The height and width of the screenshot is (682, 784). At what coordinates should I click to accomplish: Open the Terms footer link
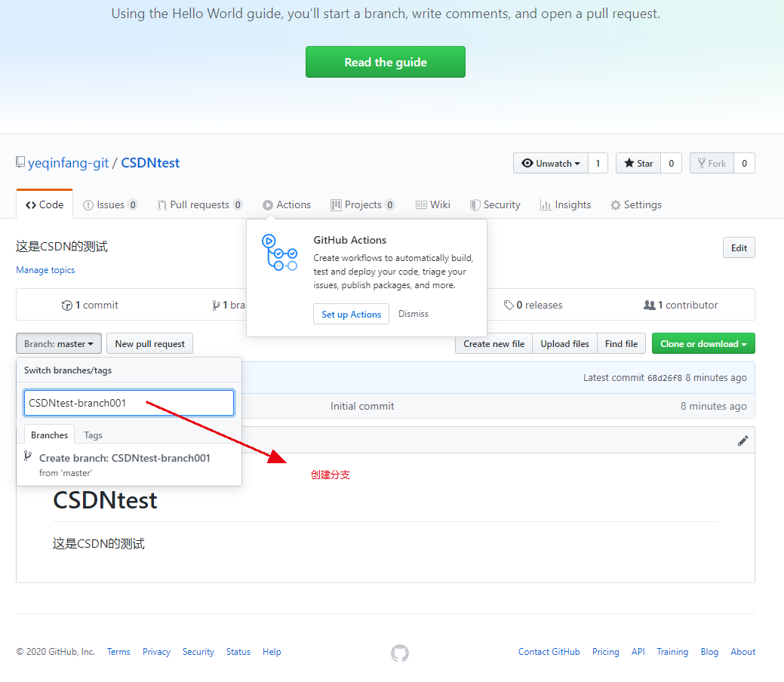coord(118,652)
